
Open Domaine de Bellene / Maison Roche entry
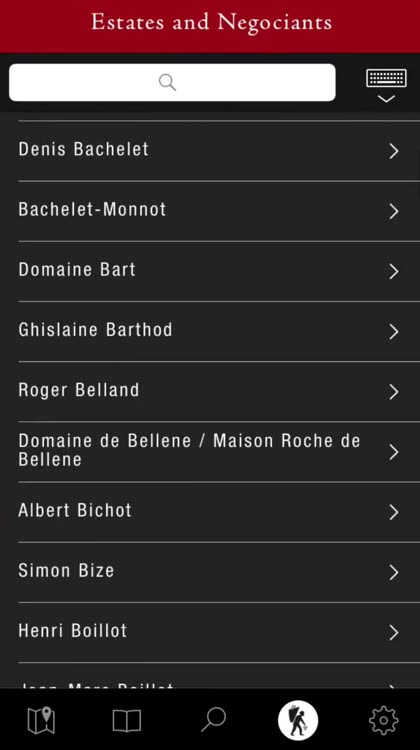[210, 452]
